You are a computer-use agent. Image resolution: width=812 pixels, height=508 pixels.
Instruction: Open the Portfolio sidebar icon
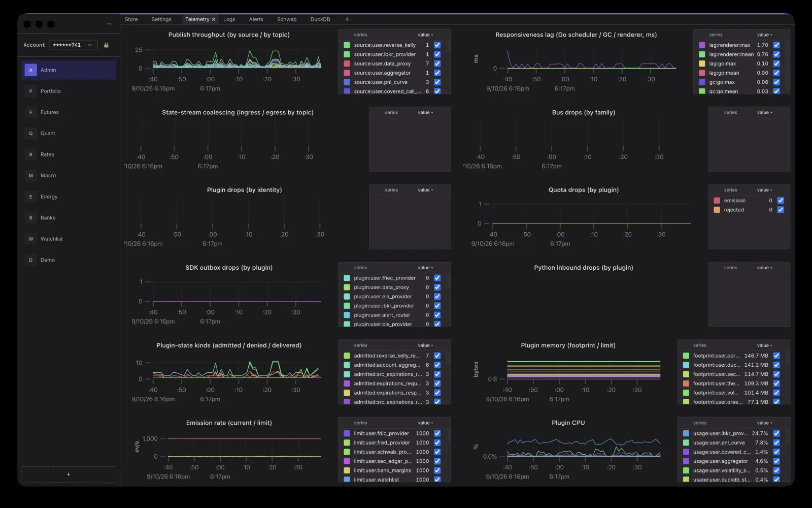pos(30,91)
